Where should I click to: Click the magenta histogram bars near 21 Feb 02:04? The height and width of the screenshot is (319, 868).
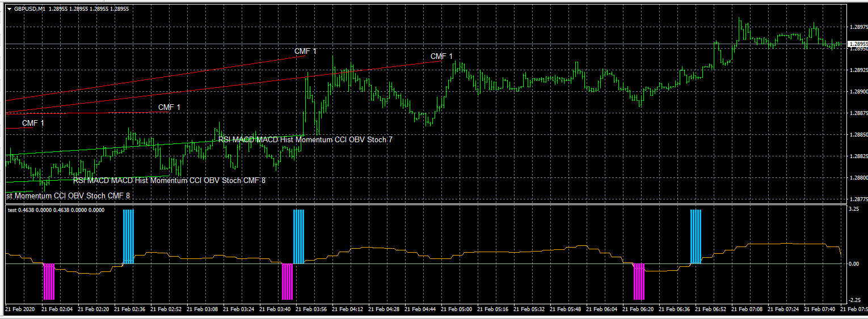tap(49, 282)
